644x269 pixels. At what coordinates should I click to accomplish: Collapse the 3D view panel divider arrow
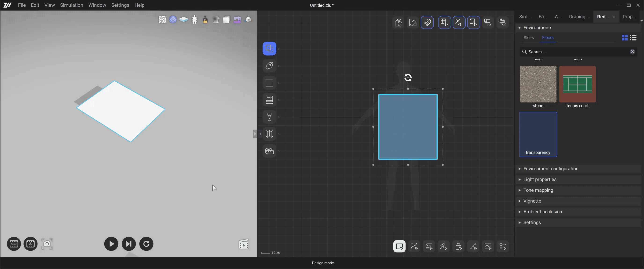coord(255,134)
